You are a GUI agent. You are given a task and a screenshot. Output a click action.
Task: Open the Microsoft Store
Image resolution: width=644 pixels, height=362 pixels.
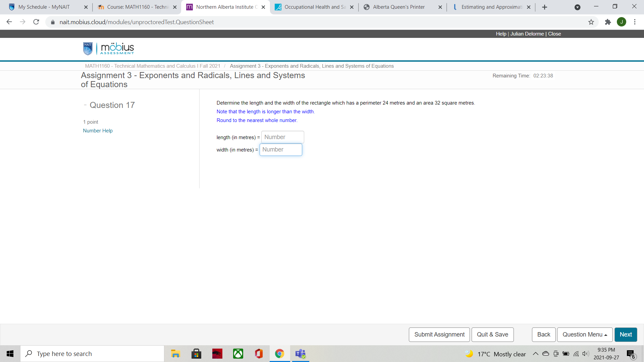[x=196, y=353]
